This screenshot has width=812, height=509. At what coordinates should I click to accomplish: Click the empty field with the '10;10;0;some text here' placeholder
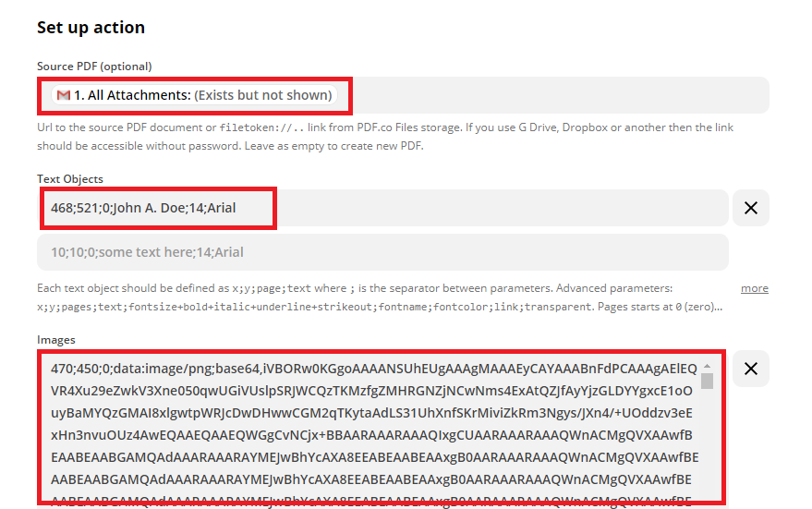pos(382,252)
